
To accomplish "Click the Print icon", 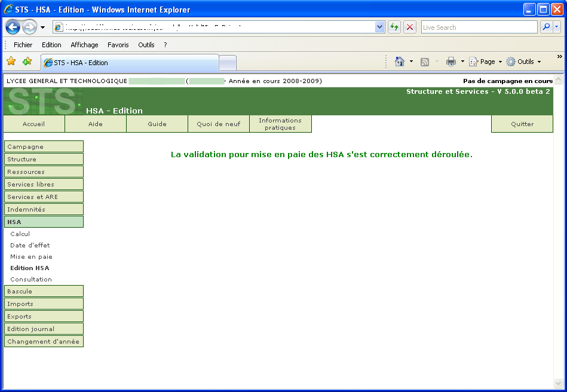I will (x=451, y=62).
